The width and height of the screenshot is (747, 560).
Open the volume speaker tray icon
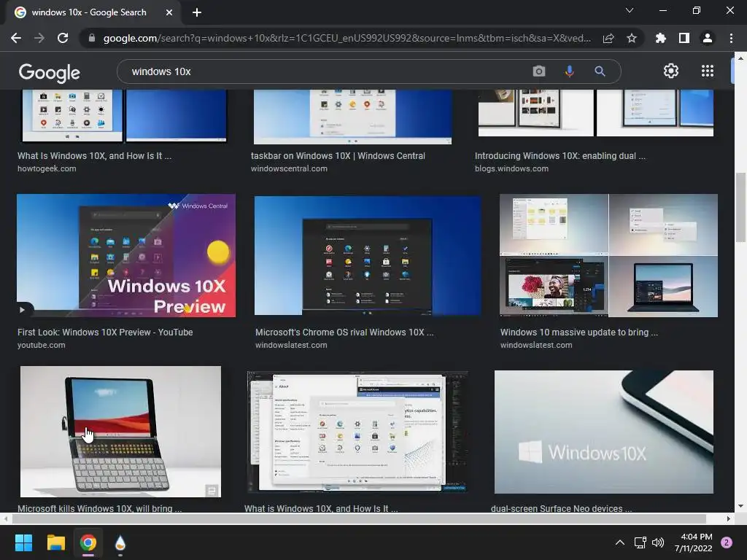pos(658,542)
